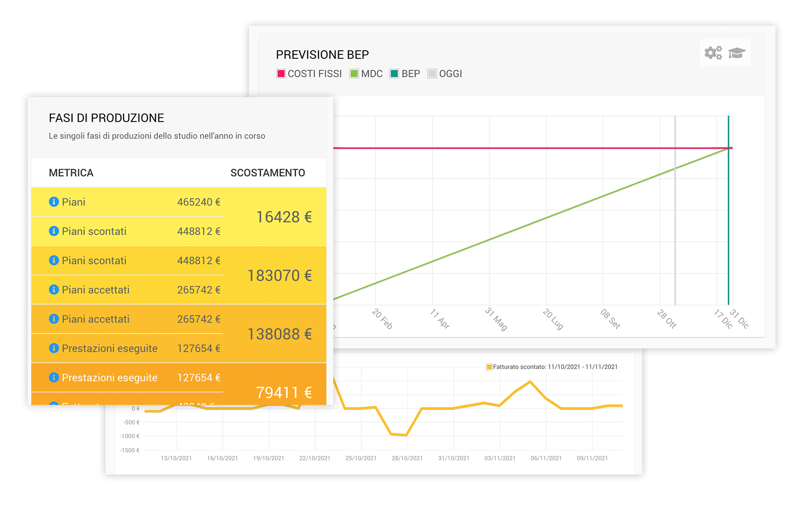Click info icon for Prestazioni eseguite in amber row
799x532 pixels.
(x=54, y=348)
